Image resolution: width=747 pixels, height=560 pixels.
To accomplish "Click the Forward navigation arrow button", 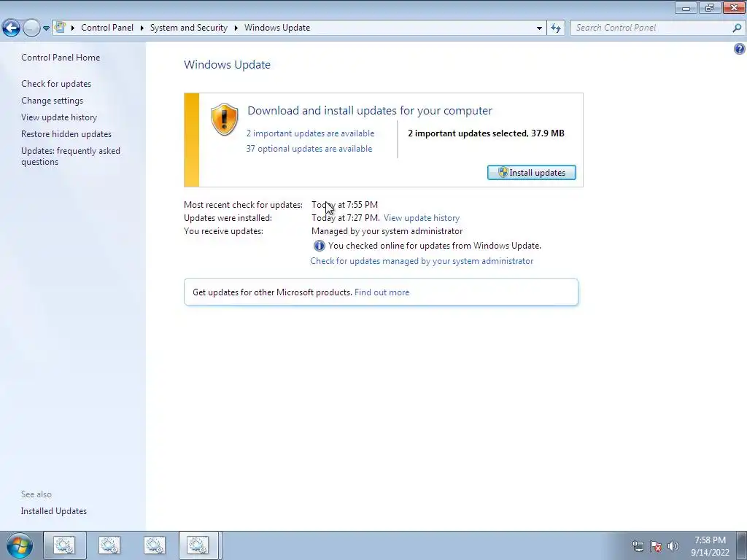I will click(x=31, y=28).
